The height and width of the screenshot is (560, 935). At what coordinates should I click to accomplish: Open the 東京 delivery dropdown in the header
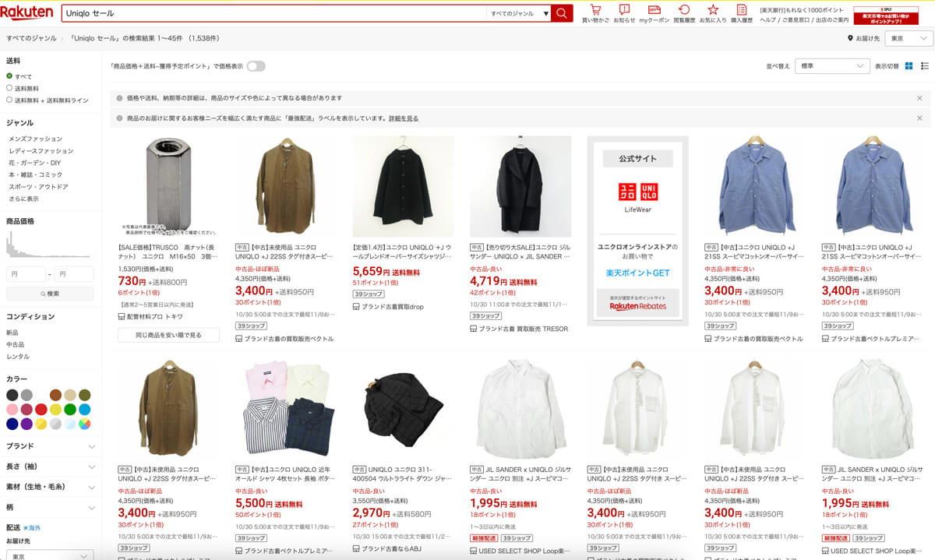click(909, 38)
